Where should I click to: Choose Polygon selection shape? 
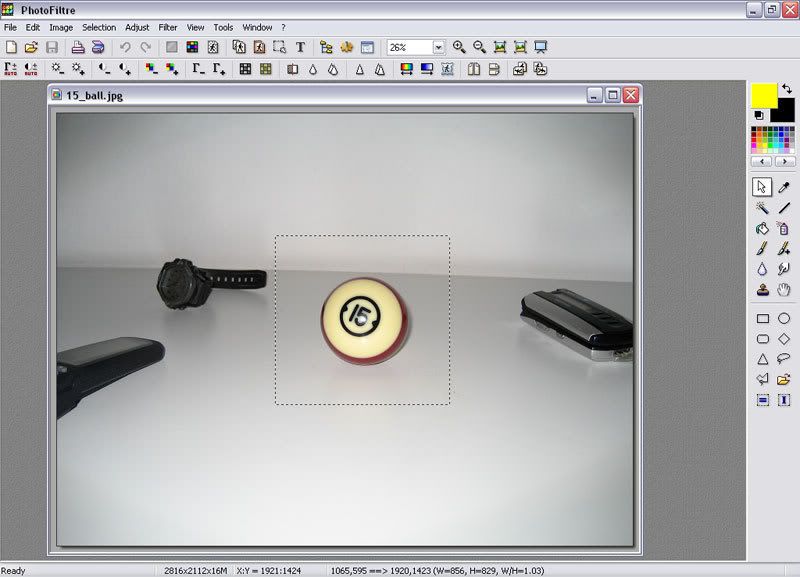click(762, 379)
